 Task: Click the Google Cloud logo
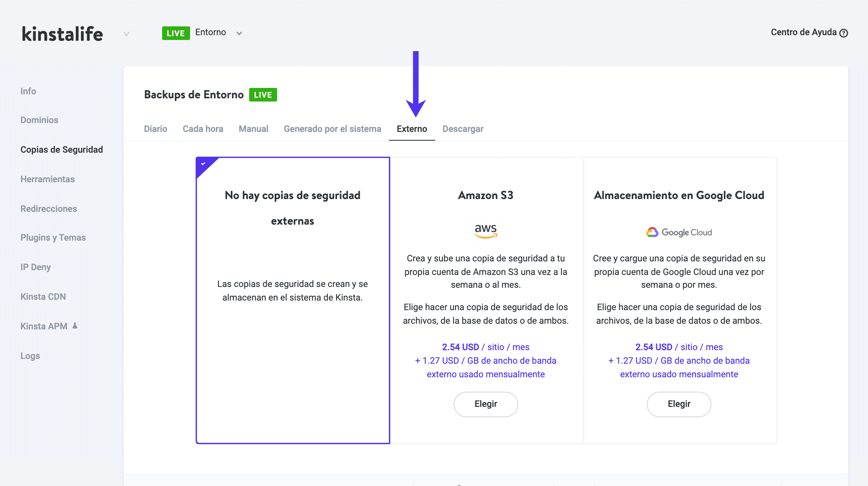tap(679, 232)
